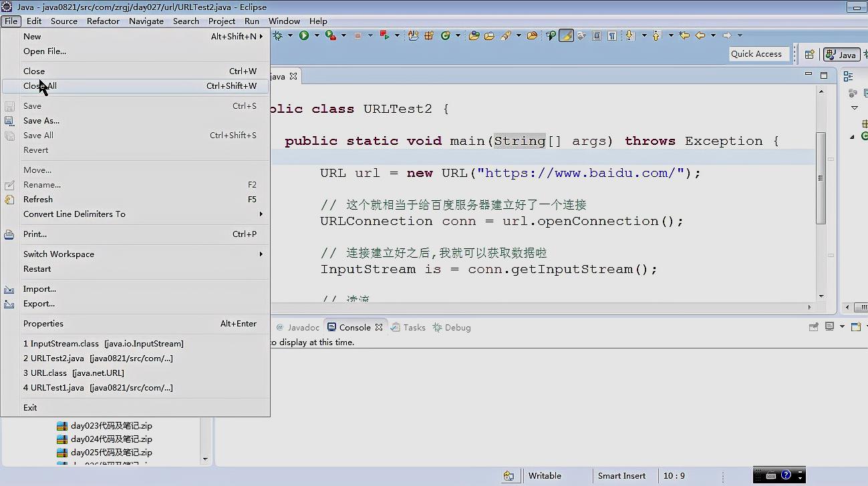Reopen recent file 1 InputStream.class
The image size is (868, 486).
point(136,344)
